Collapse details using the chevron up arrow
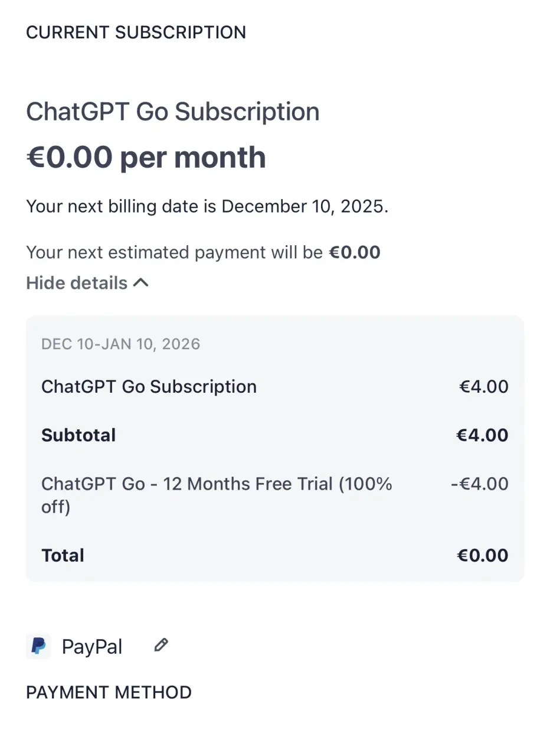 [140, 283]
